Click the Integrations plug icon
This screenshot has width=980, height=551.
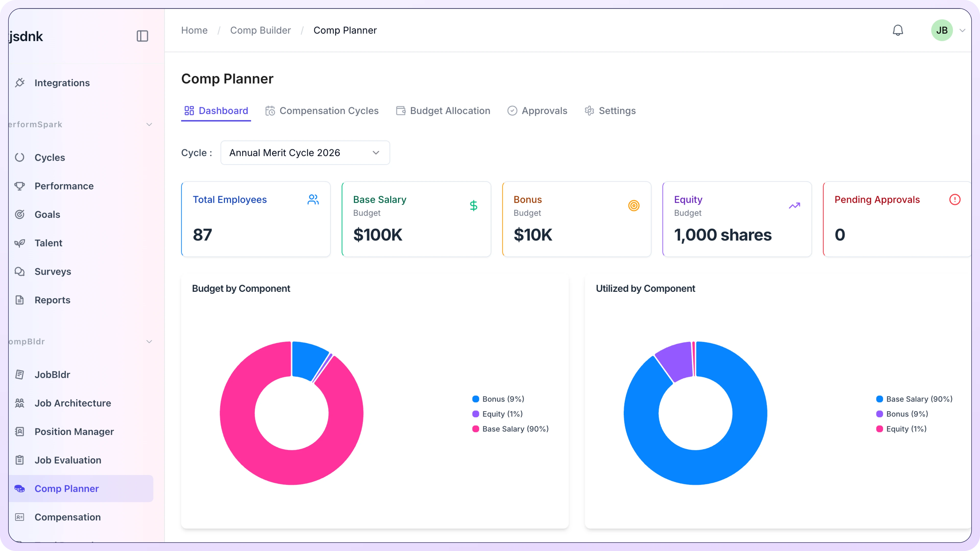coord(20,82)
